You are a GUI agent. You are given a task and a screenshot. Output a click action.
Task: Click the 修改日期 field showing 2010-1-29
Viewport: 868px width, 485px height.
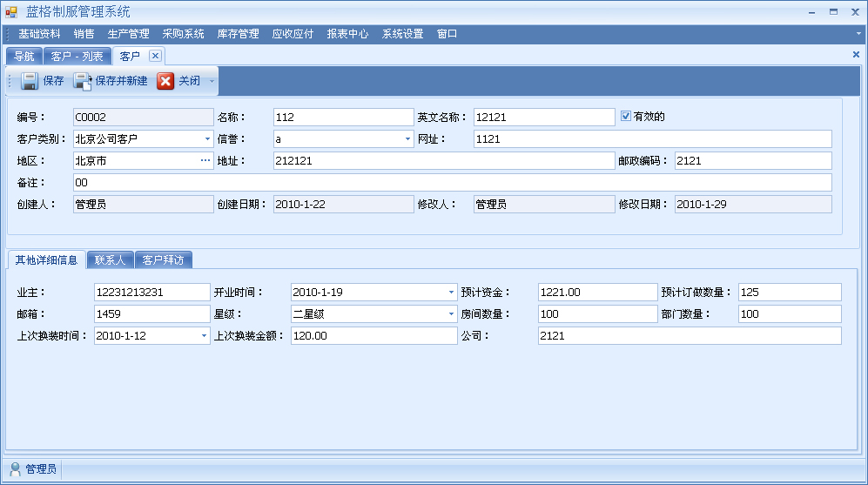[x=753, y=205]
